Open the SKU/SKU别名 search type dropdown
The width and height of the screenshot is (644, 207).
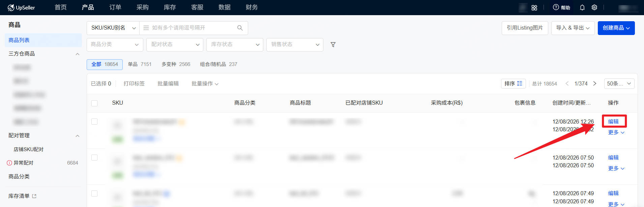click(113, 28)
